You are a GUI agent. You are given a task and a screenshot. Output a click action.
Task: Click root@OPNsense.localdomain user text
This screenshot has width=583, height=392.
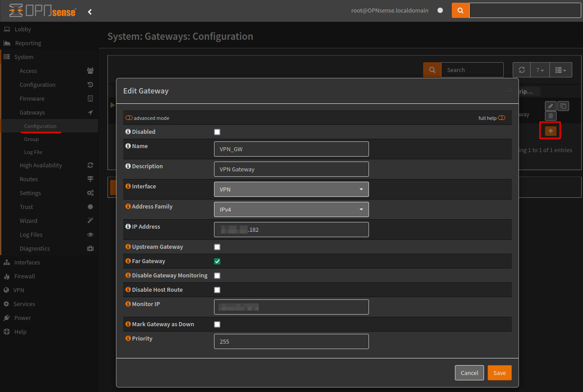tap(390, 10)
